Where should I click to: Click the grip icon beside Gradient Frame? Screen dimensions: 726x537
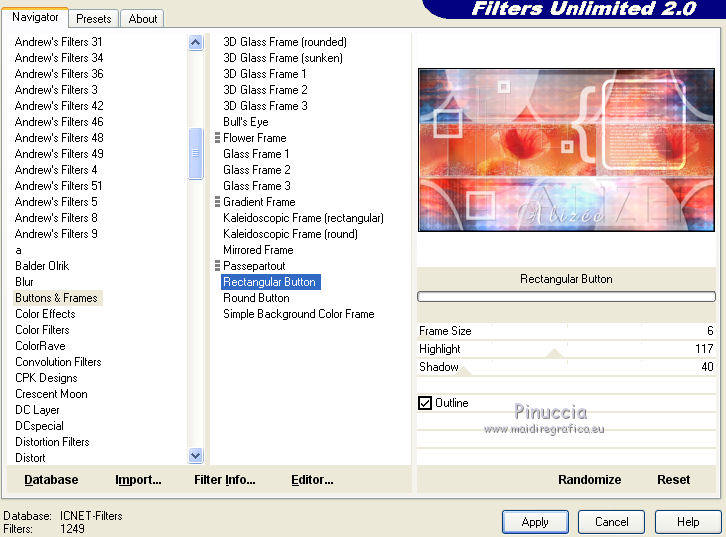217,202
